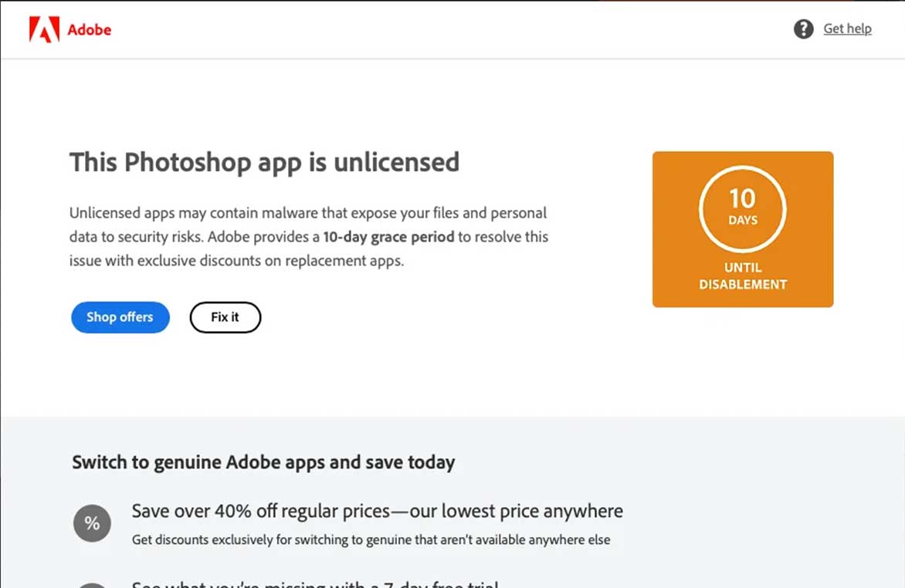Click the blue Shop offers button
The width and height of the screenshot is (905, 588).
point(120,317)
